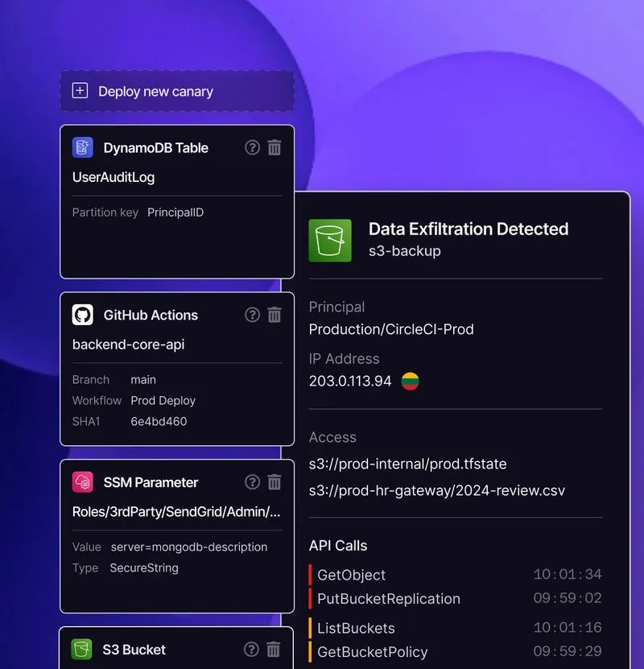This screenshot has height=669, width=644.
Task: Open help for the SSM Parameter canary
Action: coord(253,482)
